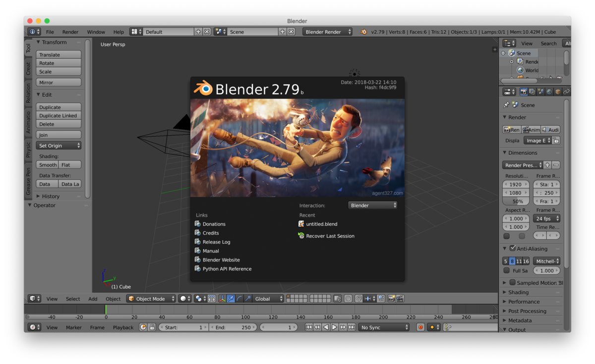The image size is (595, 364).
Task: Open the Object Mode dropdown
Action: pyautogui.click(x=151, y=299)
